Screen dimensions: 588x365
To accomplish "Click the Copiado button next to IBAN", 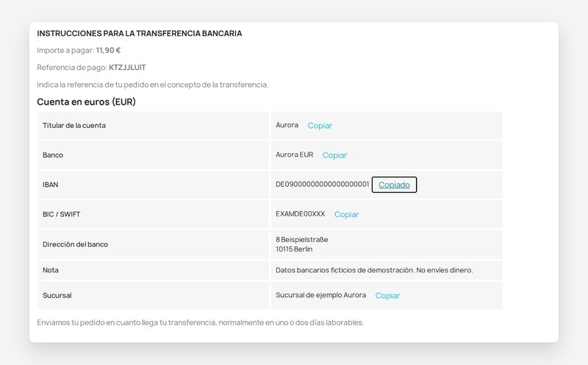I will tap(394, 185).
